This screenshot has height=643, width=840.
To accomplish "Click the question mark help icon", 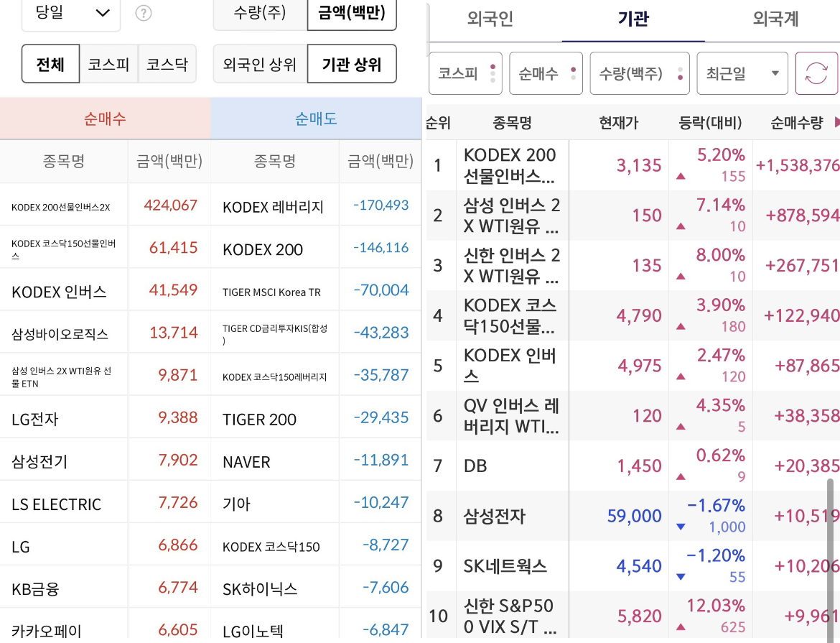I will click(143, 13).
